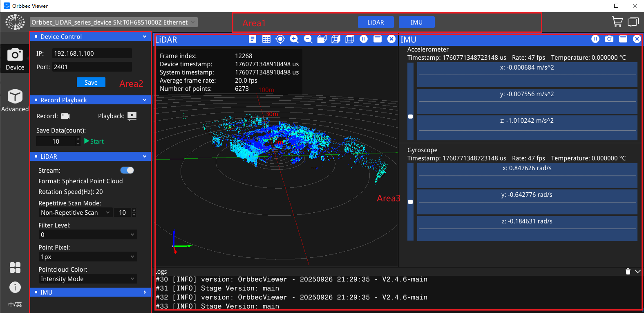Click log entry #30 version line

tap(292, 279)
